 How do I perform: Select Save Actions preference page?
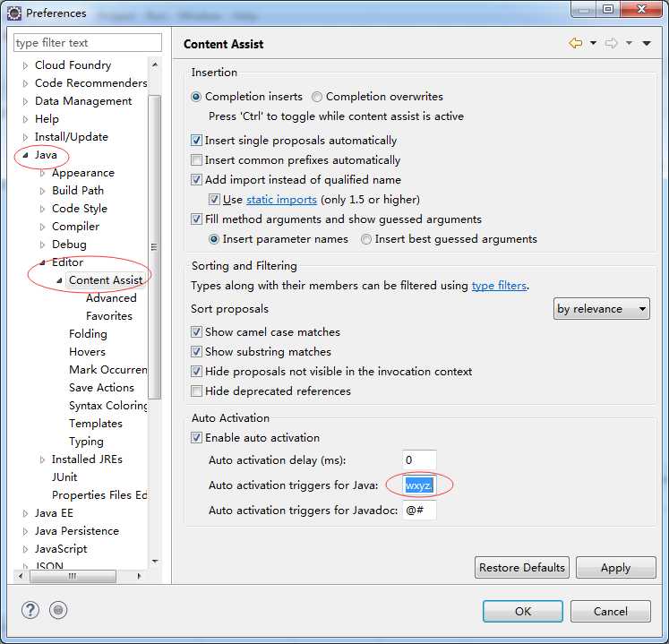(x=101, y=388)
